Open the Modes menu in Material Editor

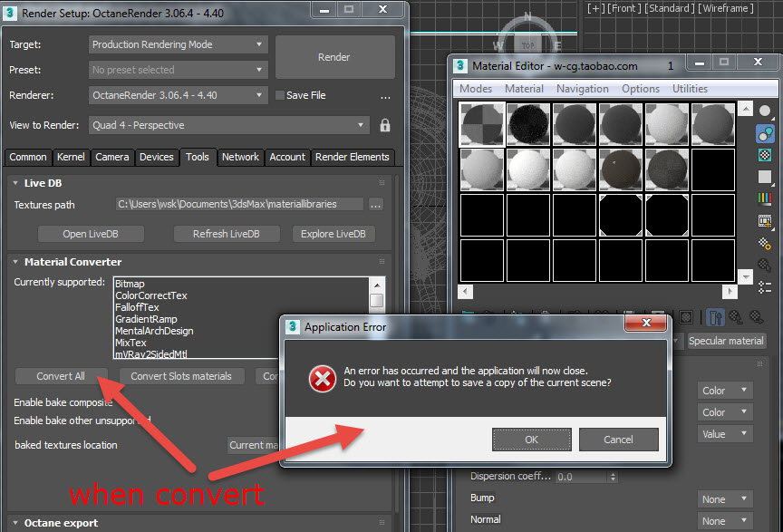point(476,89)
